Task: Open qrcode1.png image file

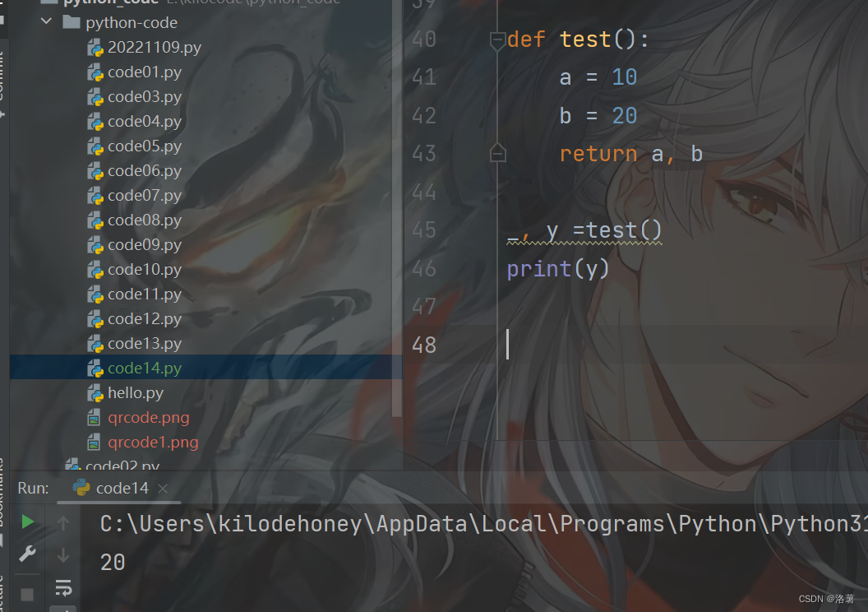Action: 153,443
